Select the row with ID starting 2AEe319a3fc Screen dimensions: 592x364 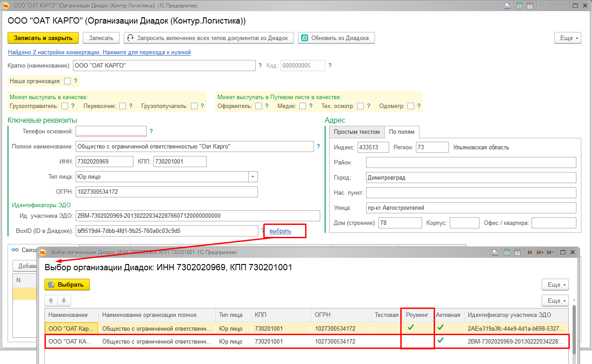(307, 328)
